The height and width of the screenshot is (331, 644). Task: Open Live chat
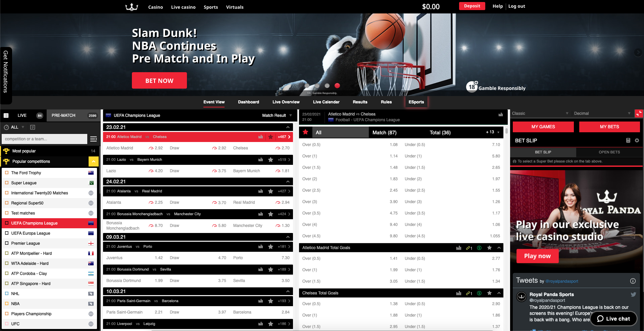point(614,319)
